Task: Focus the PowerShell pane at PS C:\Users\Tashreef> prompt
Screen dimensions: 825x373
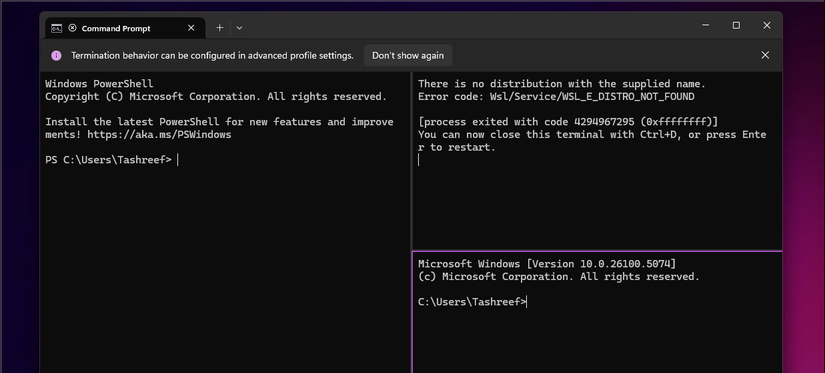Action: 108,160
